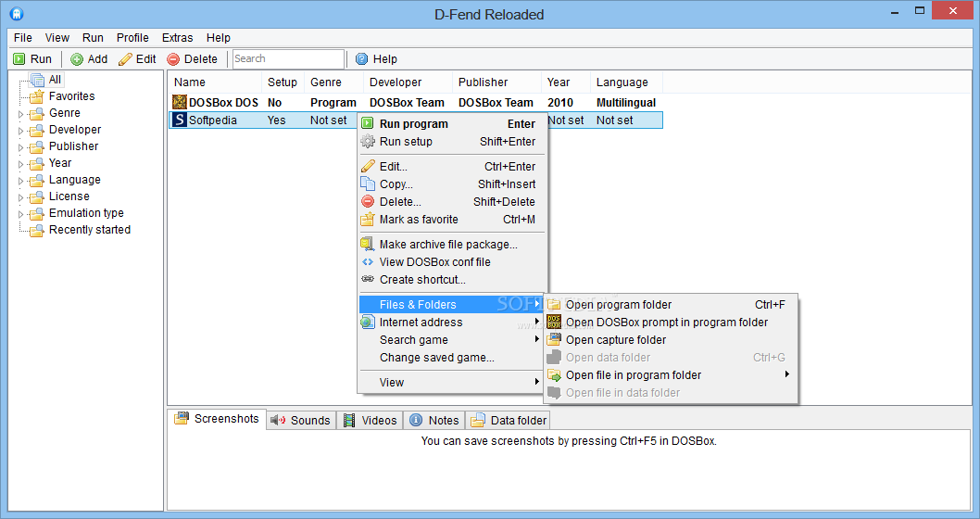Image resolution: width=980 pixels, height=519 pixels.
Task: Open the File menu
Action: (x=22, y=37)
